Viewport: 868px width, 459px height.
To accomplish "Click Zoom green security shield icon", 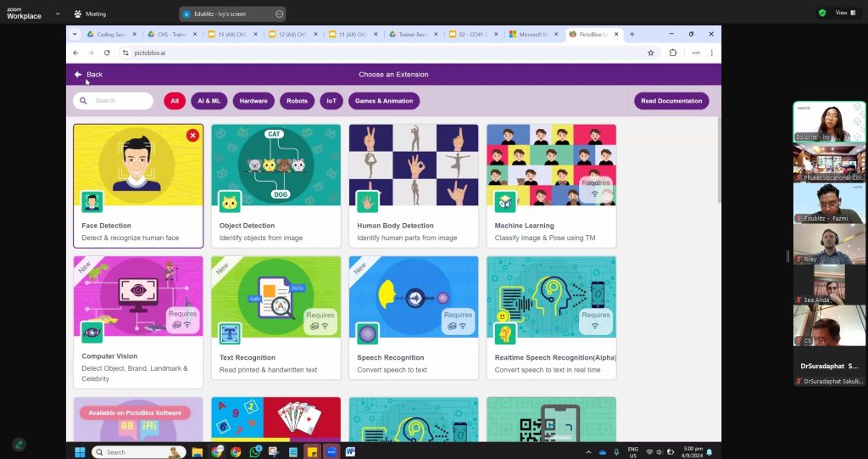I will click(822, 13).
